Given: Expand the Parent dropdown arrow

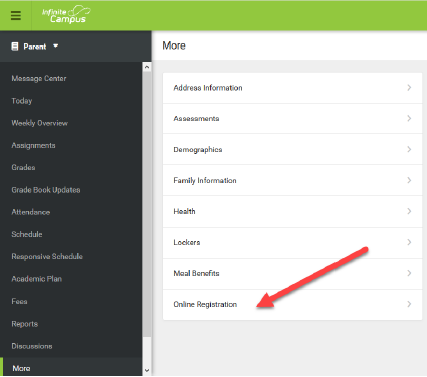Looking at the screenshot, I should click(x=55, y=46).
